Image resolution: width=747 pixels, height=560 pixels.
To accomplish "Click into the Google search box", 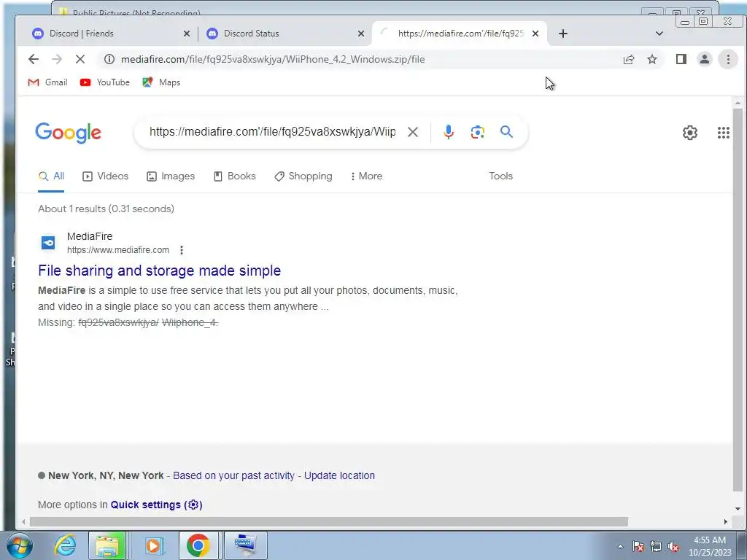I will tap(272, 132).
